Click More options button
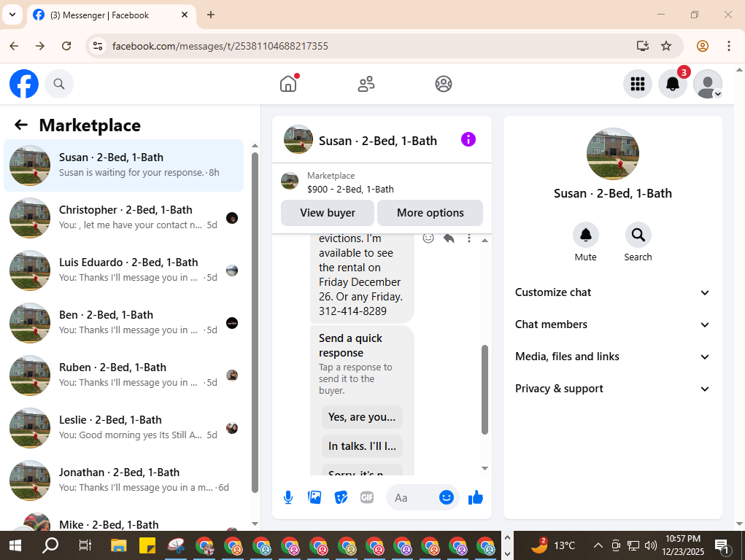 [x=430, y=213]
